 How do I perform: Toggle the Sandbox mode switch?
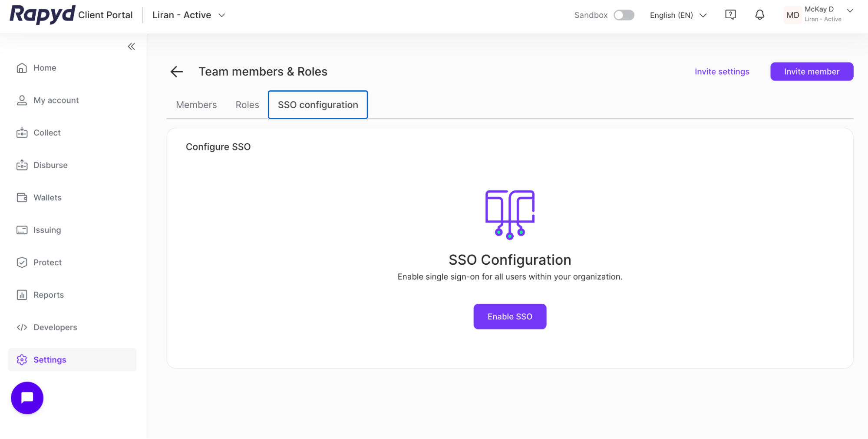624,15
